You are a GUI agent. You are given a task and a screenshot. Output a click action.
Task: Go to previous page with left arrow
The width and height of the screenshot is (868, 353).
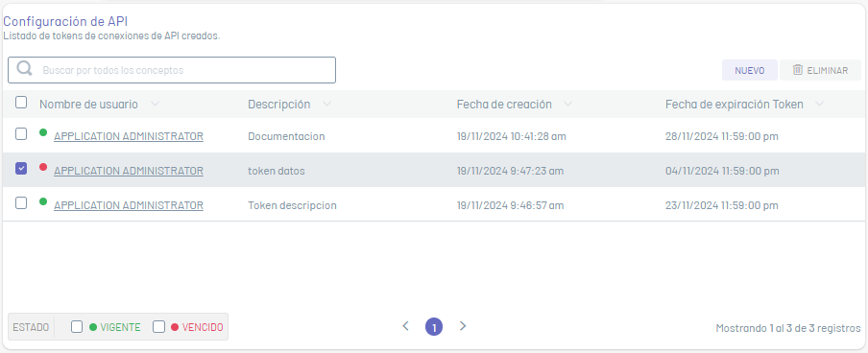(x=405, y=326)
